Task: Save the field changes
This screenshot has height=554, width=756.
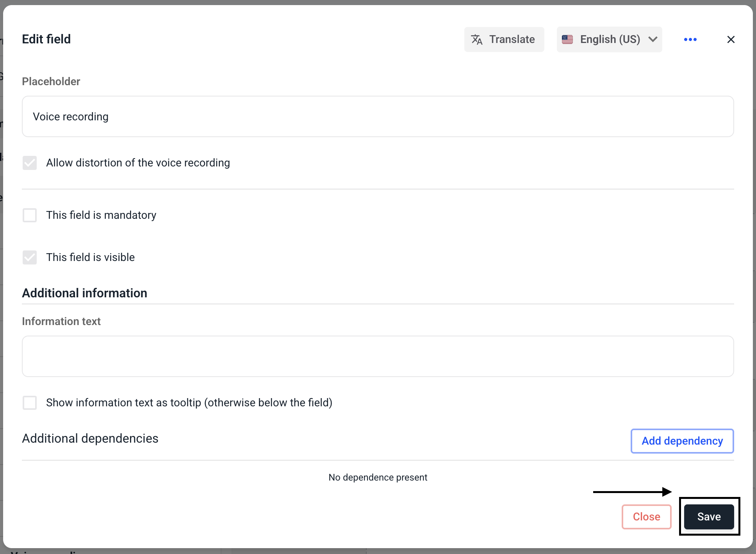Action: (x=709, y=517)
